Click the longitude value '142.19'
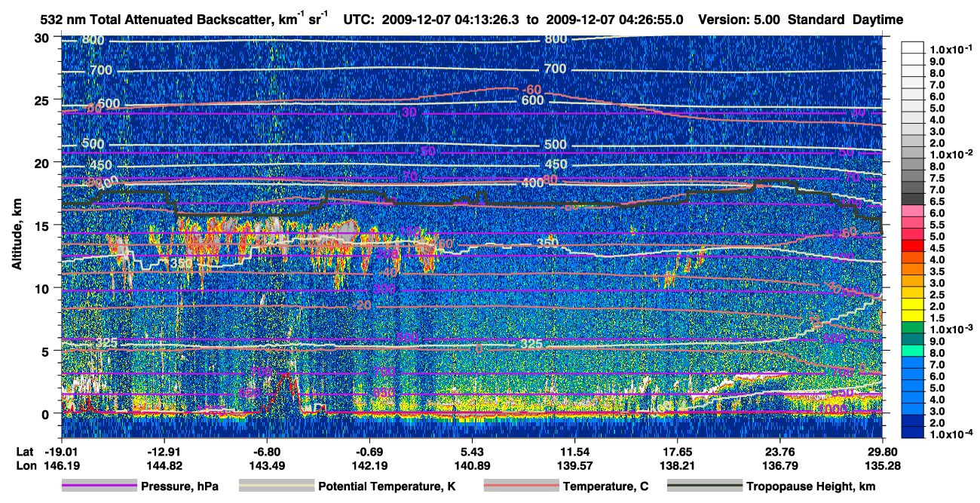980x503 pixels. (x=369, y=466)
